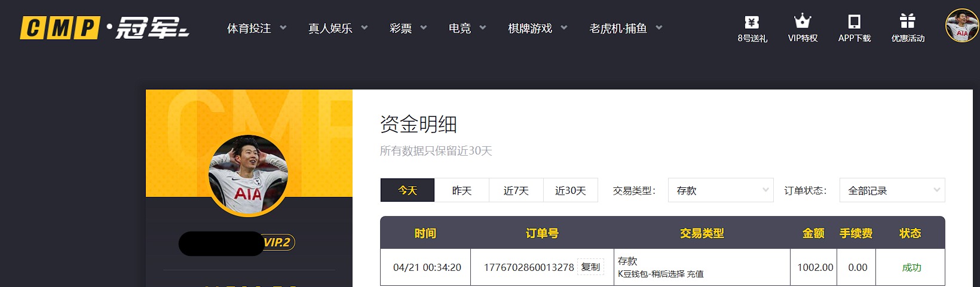Click the 资金明细 page heading
Image resolution: width=980 pixels, height=287 pixels.
pyautogui.click(x=418, y=124)
